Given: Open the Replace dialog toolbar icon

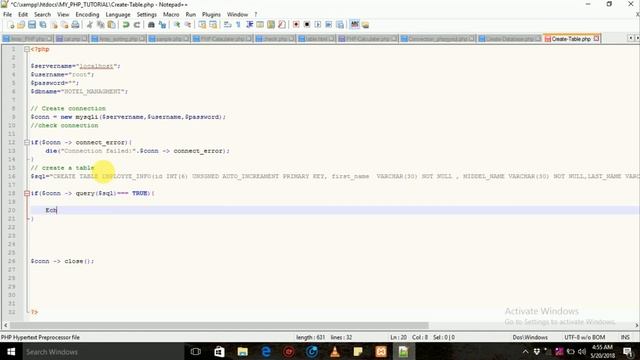Looking at the screenshot, I should tap(162, 25).
